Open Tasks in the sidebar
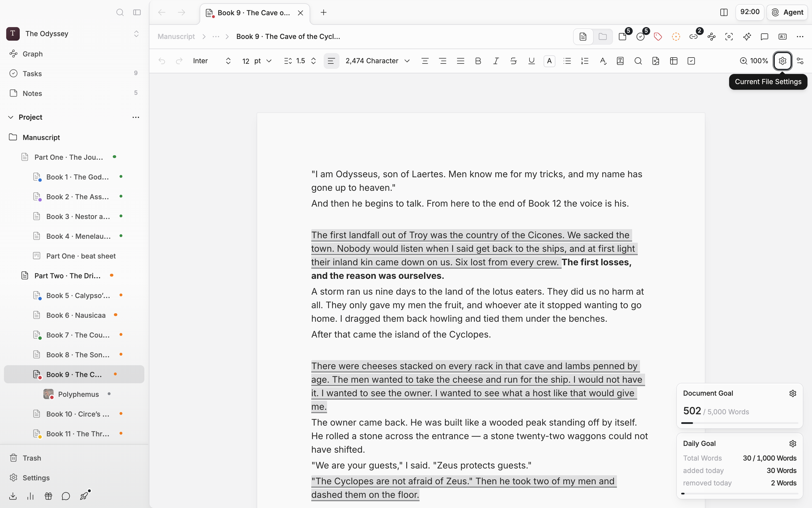This screenshot has width=812, height=508. (x=74, y=74)
